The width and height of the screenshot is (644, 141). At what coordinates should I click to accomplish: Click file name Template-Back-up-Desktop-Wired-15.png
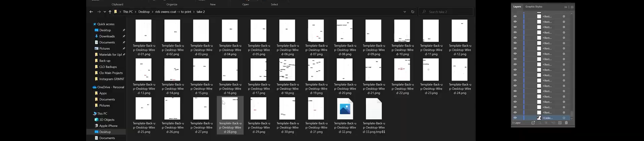coord(201,89)
